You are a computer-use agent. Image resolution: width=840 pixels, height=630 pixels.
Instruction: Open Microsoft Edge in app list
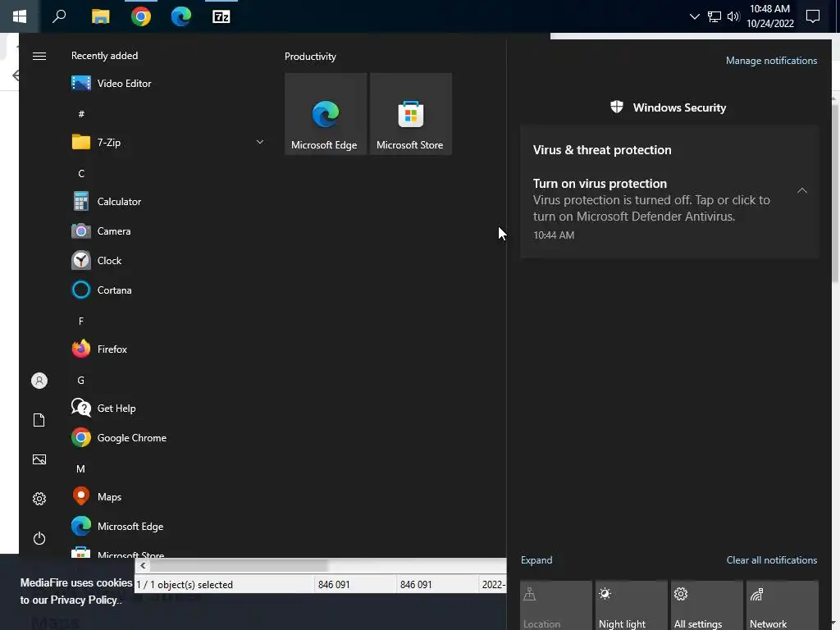(x=169, y=526)
